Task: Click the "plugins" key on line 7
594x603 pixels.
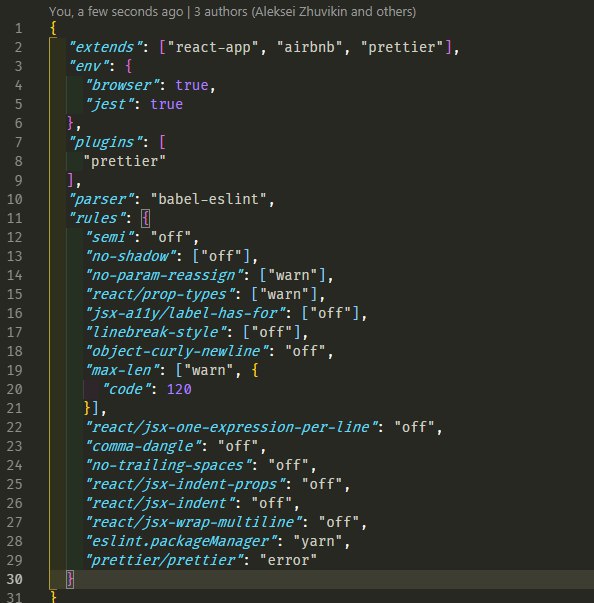Action: point(106,142)
